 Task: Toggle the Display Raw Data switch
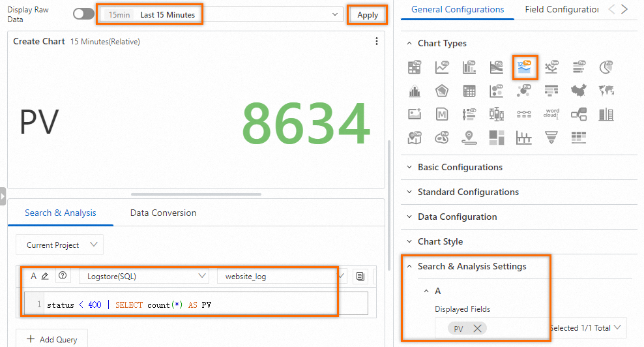[83, 14]
